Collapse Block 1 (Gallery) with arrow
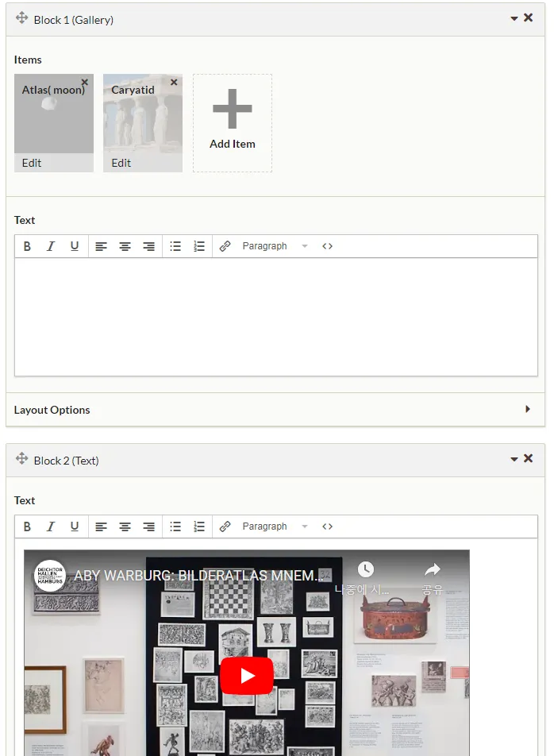This screenshot has width=554, height=756. point(514,18)
